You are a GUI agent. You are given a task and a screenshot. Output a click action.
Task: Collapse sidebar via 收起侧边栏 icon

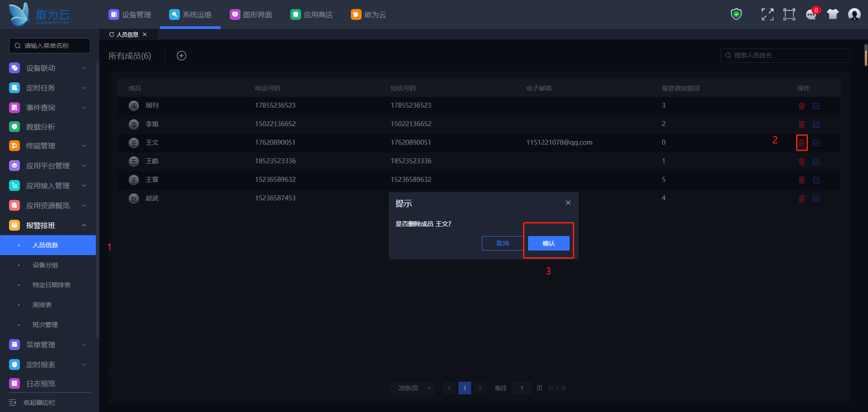coord(13,403)
